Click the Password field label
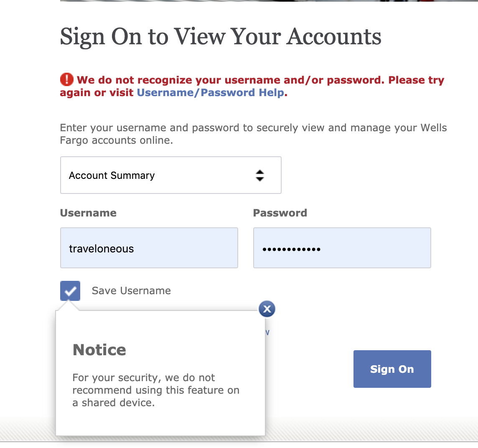478x448 pixels. [x=280, y=213]
